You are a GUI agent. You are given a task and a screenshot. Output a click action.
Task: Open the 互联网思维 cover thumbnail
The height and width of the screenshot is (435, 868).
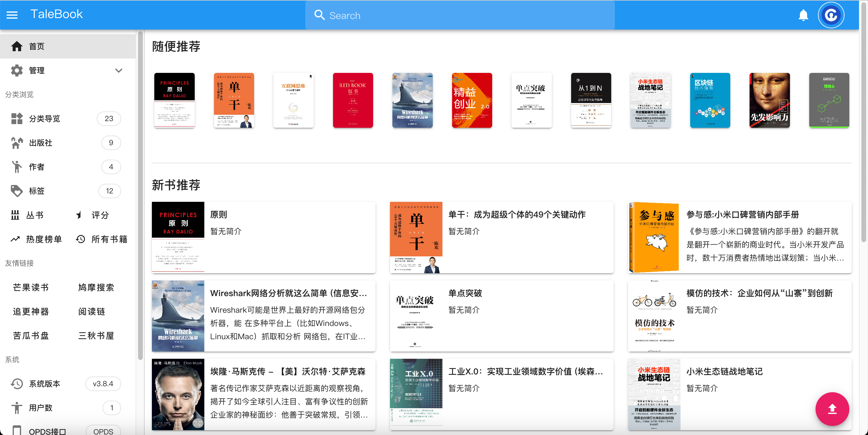[x=293, y=100]
